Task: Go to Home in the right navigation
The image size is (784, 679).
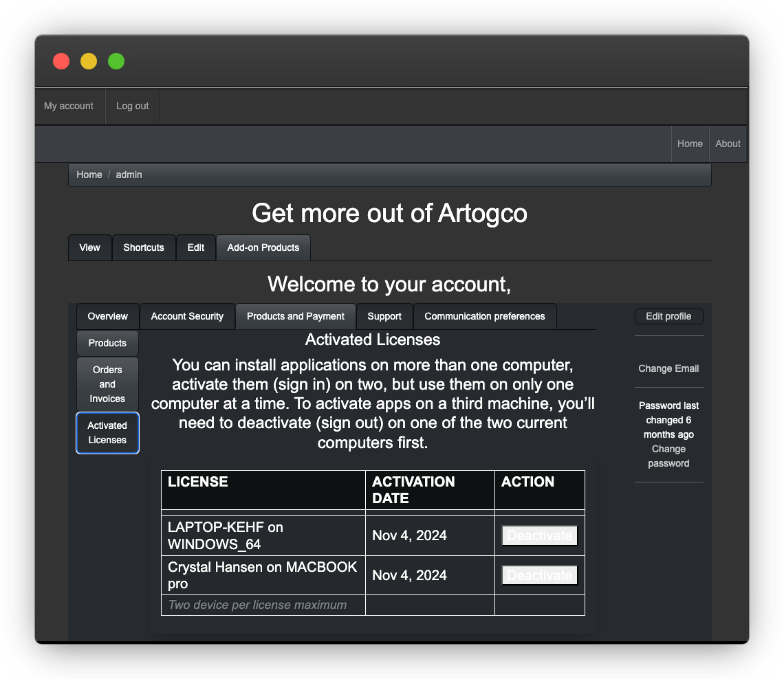Action: tap(690, 144)
